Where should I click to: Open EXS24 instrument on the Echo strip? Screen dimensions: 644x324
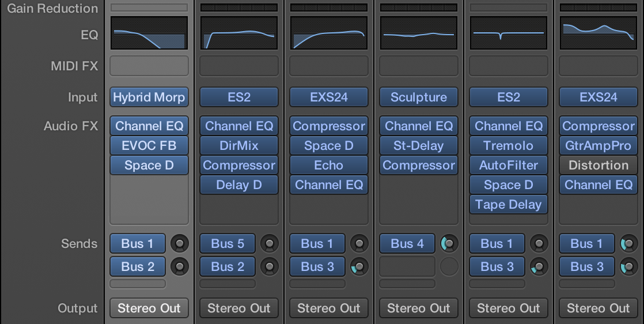coord(329,97)
